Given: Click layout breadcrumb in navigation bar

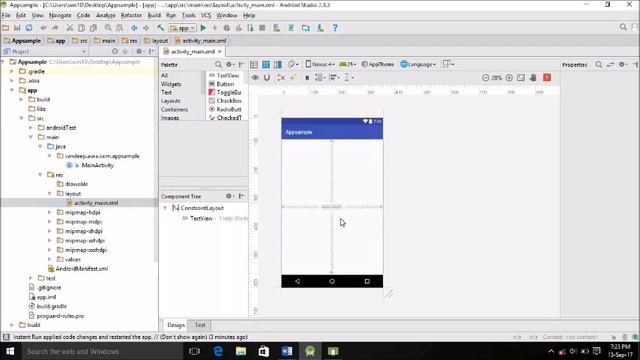Looking at the screenshot, I should 156,41.
